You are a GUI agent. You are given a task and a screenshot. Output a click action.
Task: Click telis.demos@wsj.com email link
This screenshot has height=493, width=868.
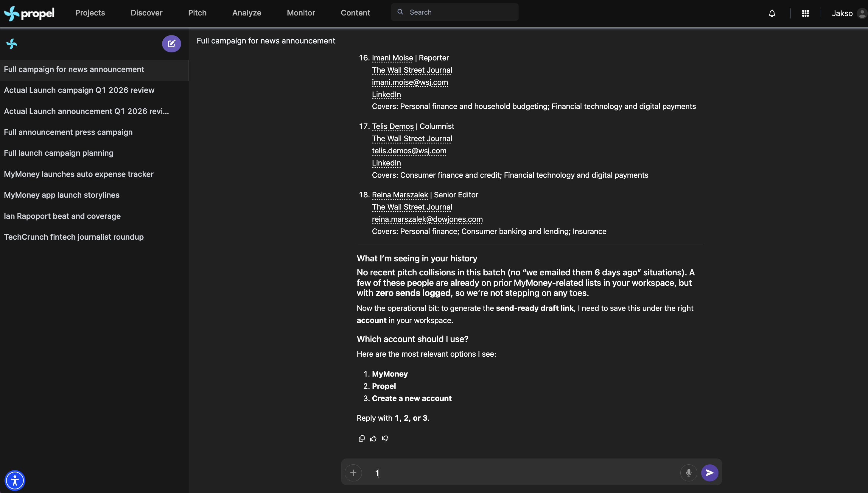pyautogui.click(x=409, y=151)
